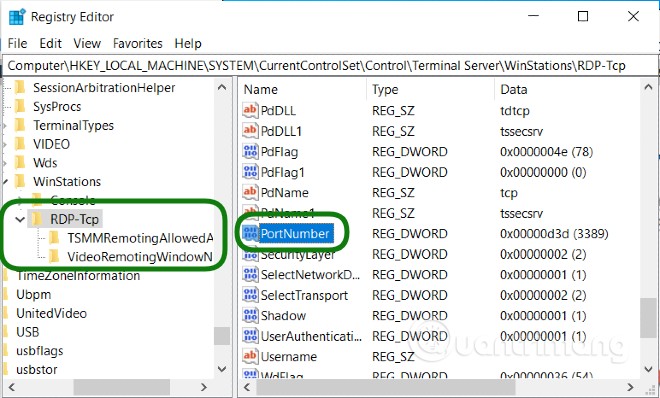The image size is (660, 398).
Task: Select the Ubpm key
Action: [34, 294]
